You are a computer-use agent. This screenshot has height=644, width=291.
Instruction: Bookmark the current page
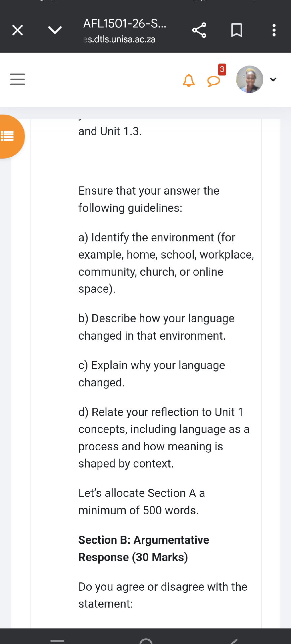click(x=237, y=30)
